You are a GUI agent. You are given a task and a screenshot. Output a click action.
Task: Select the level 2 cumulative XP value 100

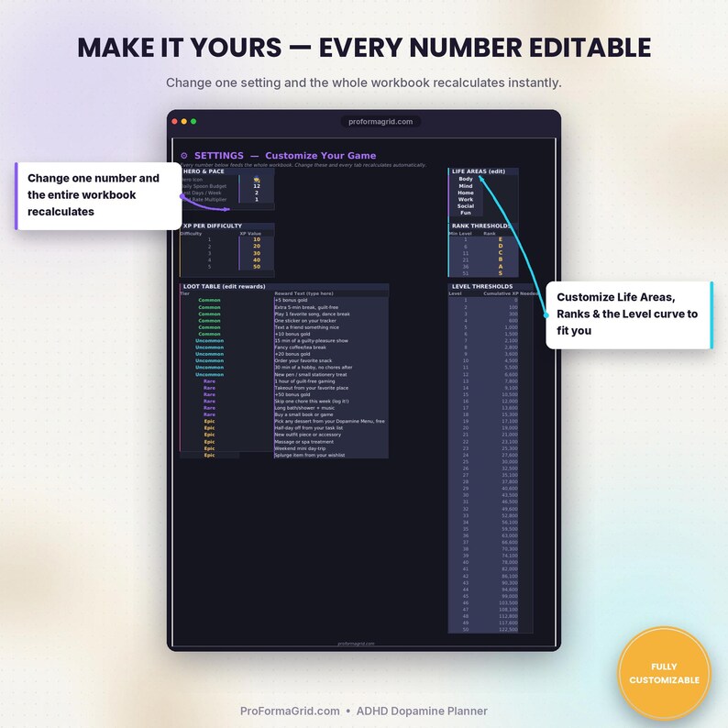(502, 307)
